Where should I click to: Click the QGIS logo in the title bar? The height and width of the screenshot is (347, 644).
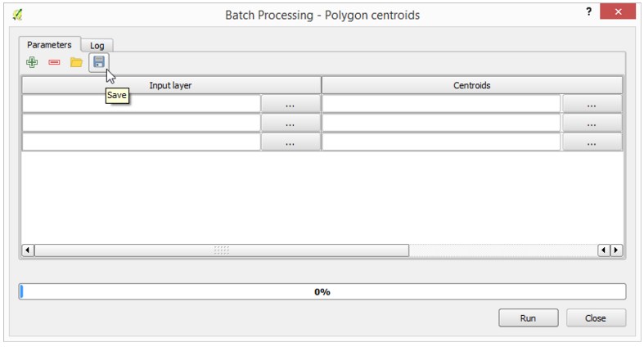(x=18, y=16)
